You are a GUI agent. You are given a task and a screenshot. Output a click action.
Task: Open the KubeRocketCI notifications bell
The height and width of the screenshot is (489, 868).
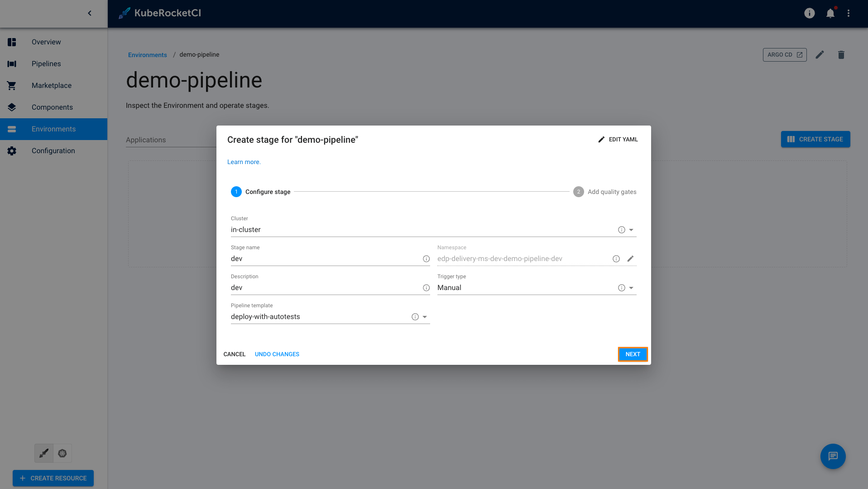(x=830, y=13)
